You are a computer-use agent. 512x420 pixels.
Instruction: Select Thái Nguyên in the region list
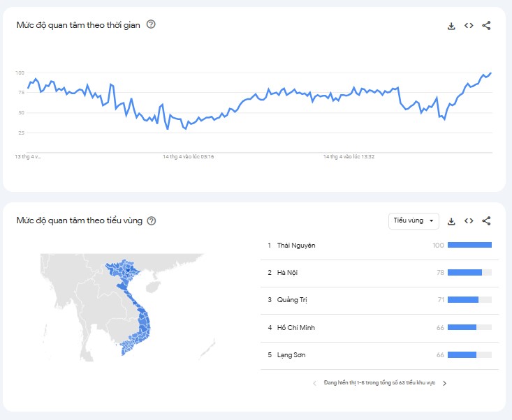[x=296, y=245]
